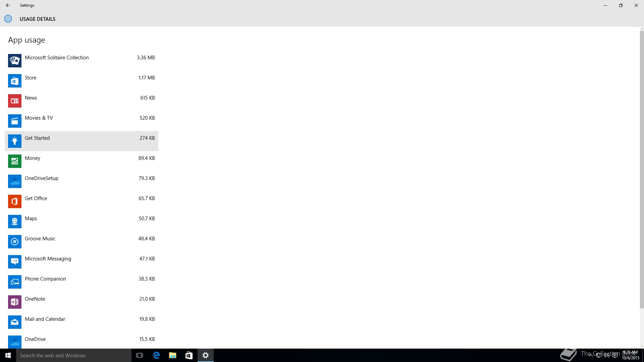This screenshot has height=362, width=644.
Task: Click the Phone Companion icon
Action: click(x=15, y=282)
